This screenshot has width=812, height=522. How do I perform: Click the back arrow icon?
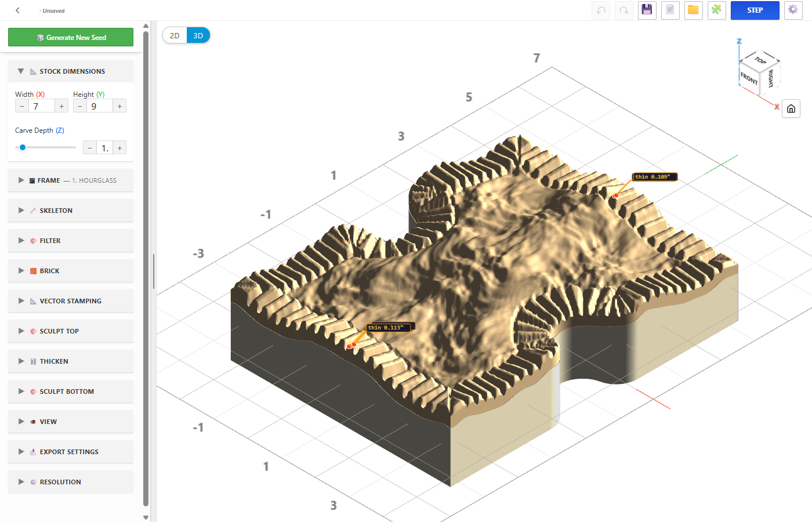[x=17, y=10]
